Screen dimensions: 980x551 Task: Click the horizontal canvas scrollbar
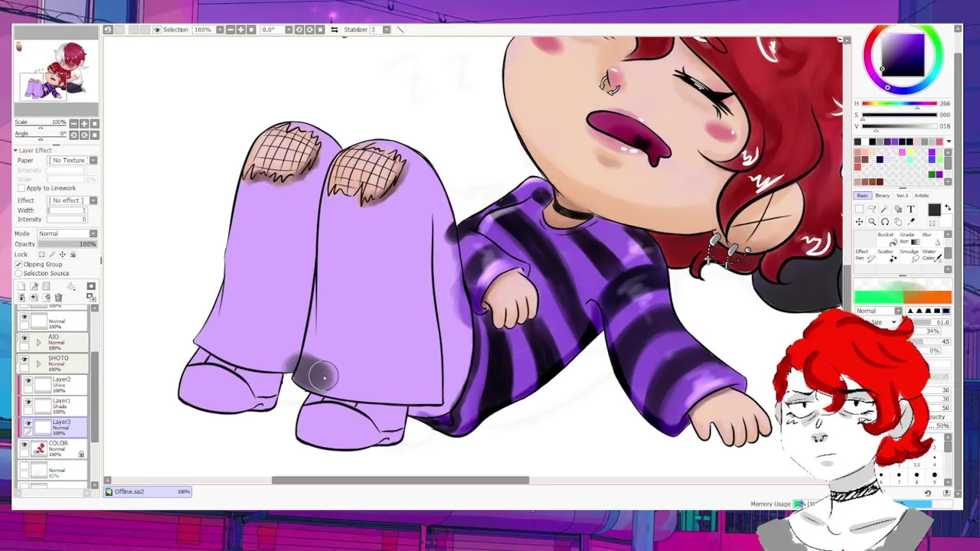point(400,481)
